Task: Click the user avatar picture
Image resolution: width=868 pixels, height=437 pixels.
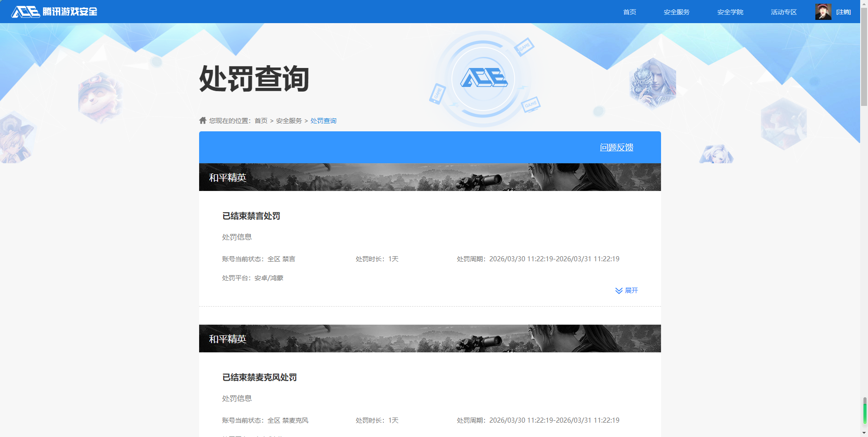Action: click(823, 12)
